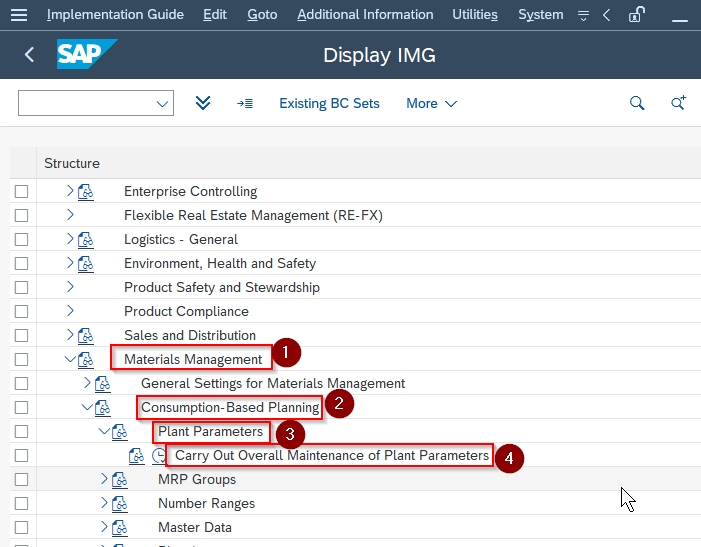701x547 pixels.
Task: Click the unlock padlock icon in the menu bar
Action: tap(637, 15)
